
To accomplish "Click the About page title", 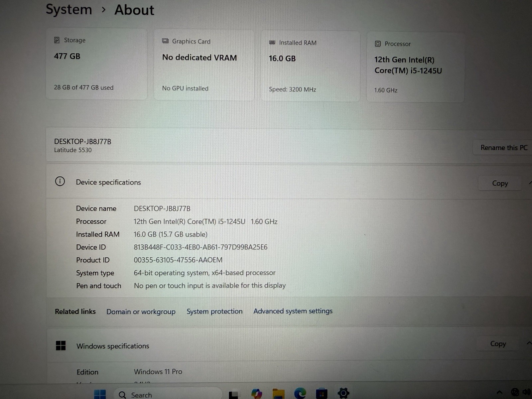I will pyautogui.click(x=134, y=10).
